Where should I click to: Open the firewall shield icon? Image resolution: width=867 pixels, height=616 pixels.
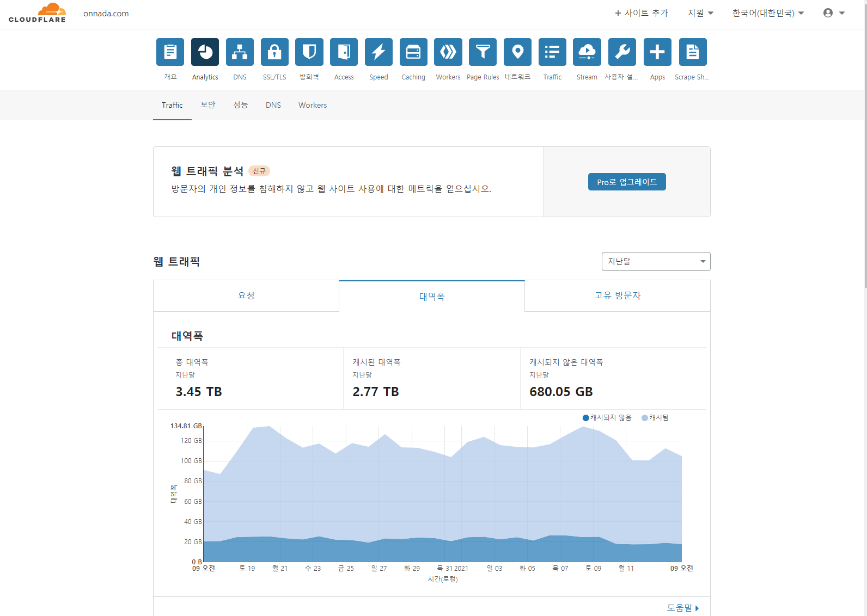309,52
